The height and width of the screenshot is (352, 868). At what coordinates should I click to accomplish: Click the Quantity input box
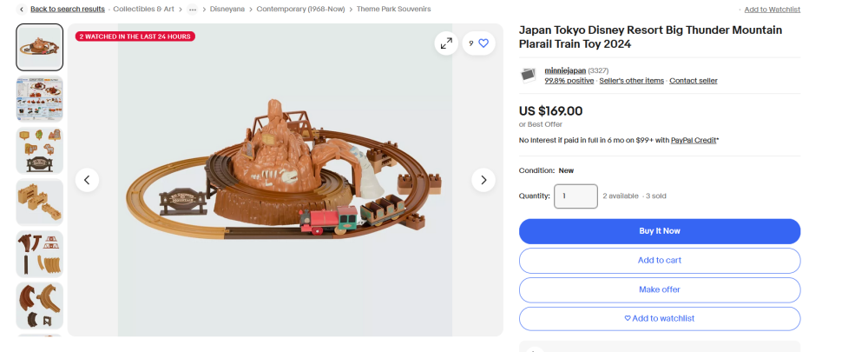tap(575, 196)
